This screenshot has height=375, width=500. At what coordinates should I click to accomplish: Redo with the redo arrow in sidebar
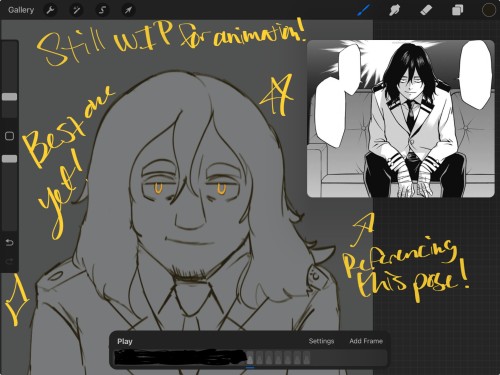[10, 261]
